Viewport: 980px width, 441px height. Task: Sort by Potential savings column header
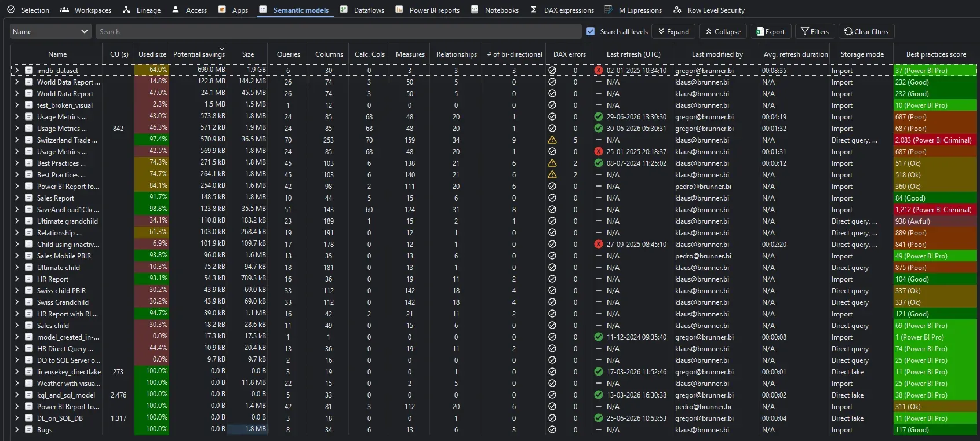198,54
